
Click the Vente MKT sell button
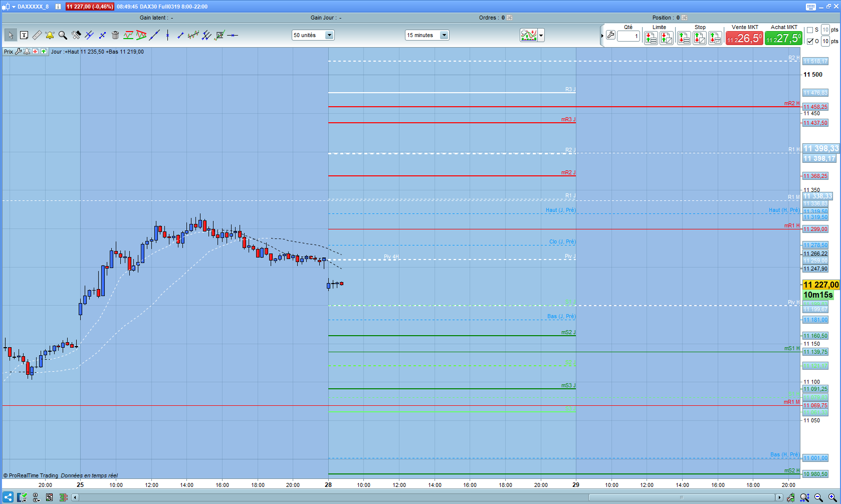(x=744, y=38)
